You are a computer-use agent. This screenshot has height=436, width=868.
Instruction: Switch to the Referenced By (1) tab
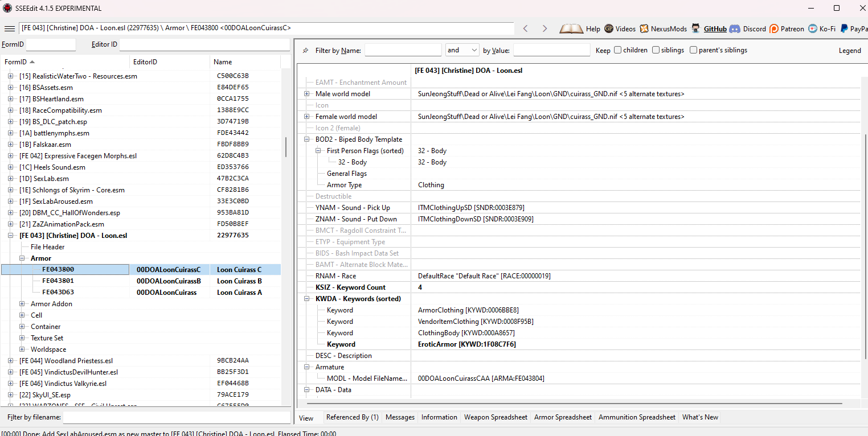pos(352,417)
